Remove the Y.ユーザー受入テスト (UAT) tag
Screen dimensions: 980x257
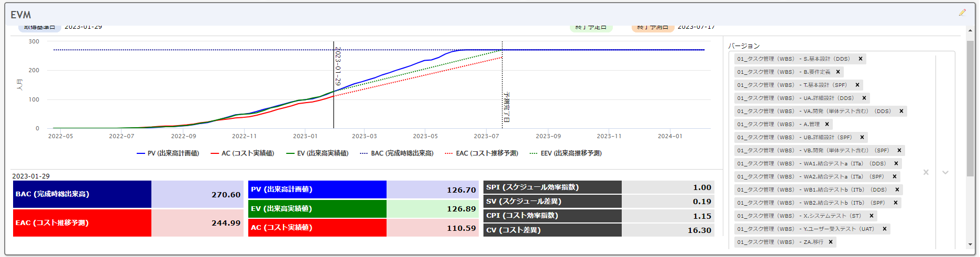[884, 229]
